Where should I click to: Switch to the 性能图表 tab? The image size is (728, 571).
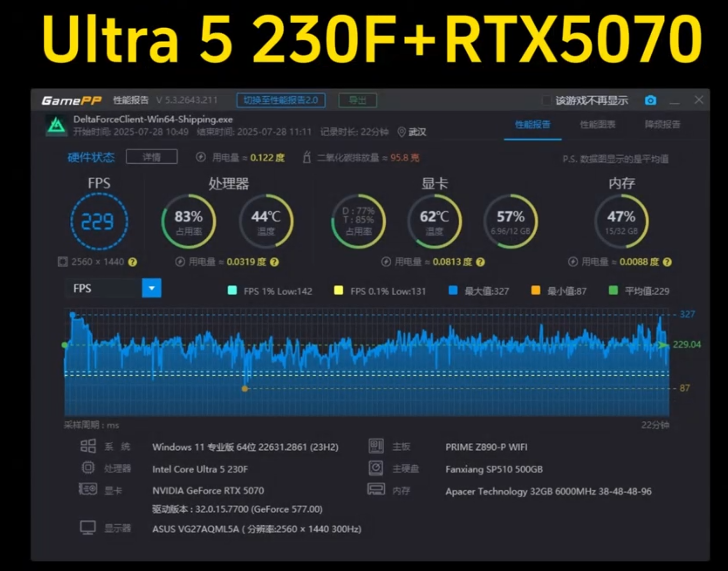tap(598, 124)
